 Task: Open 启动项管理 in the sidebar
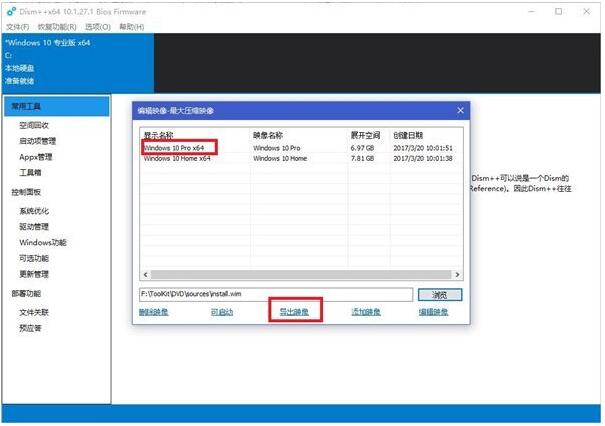(37, 141)
